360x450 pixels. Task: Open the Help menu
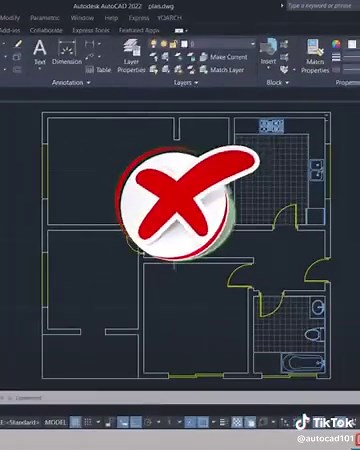[x=111, y=18]
